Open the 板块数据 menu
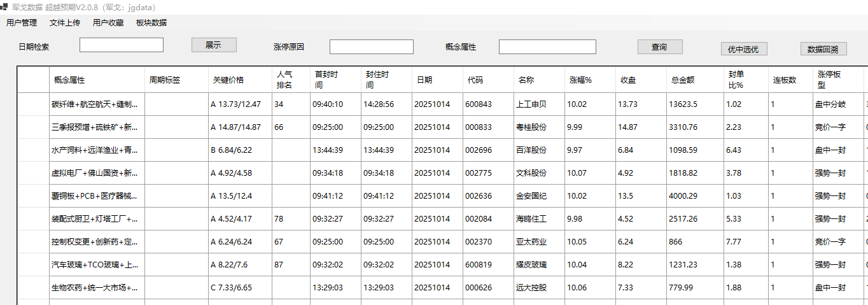Image resolution: width=868 pixels, height=305 pixels. (151, 23)
